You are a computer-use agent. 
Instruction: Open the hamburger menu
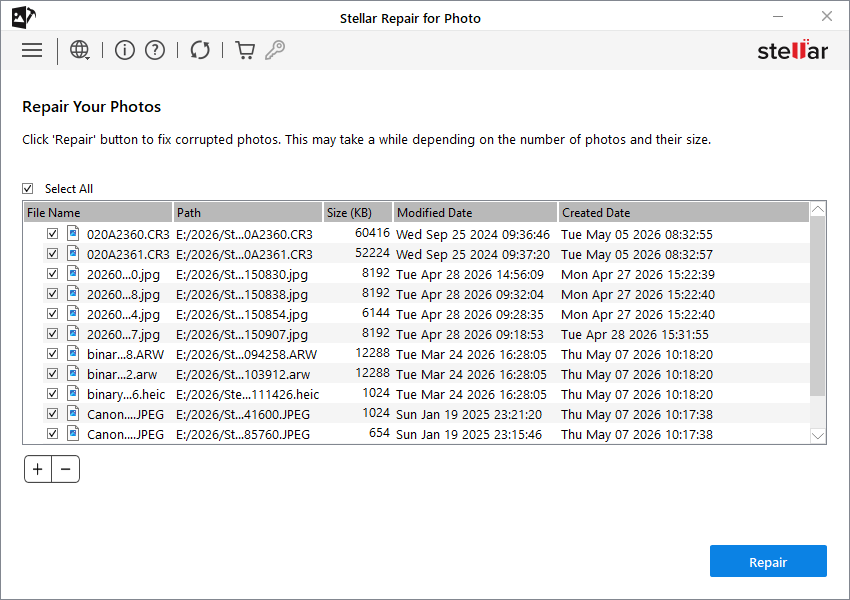[x=32, y=50]
